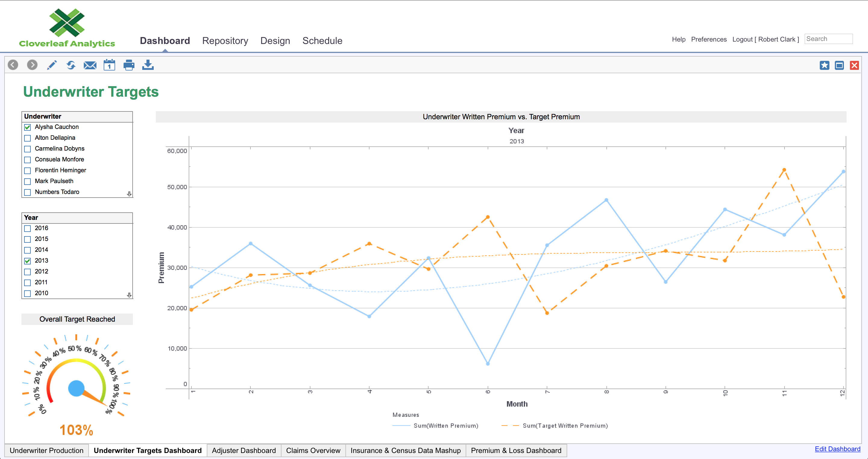The height and width of the screenshot is (459, 868).
Task: Bookmark dashboard with star icon
Action: [825, 65]
